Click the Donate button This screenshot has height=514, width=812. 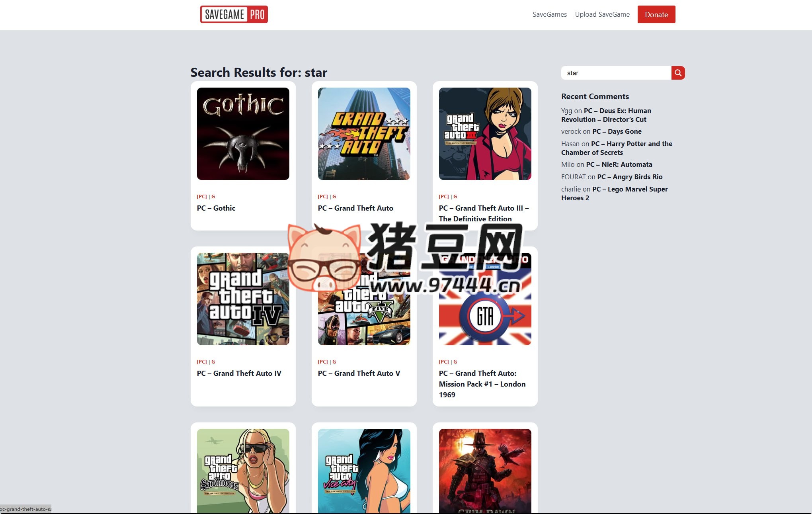[656, 14]
